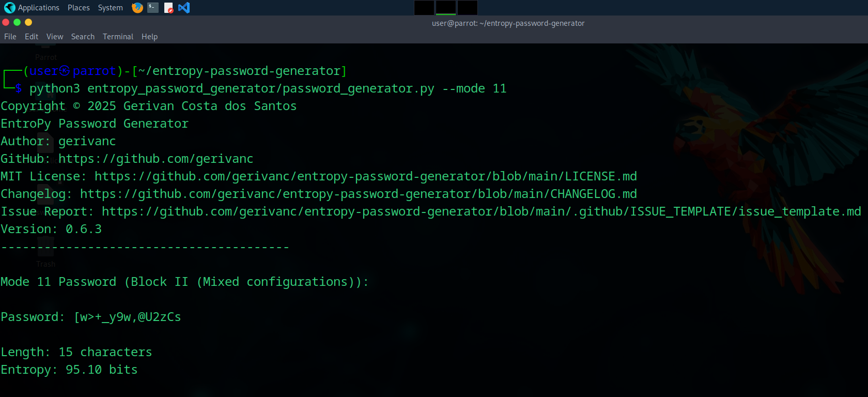Open the System menu
Viewport: 868px width, 397px height.
coord(111,8)
